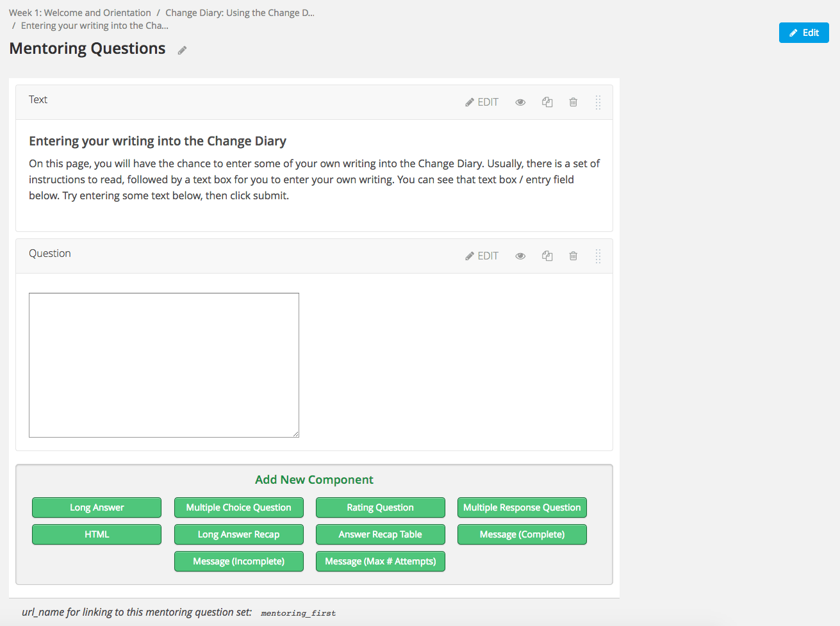Open the drag handle of the Text component
Image resolution: width=840 pixels, height=626 pixels.
tap(598, 102)
